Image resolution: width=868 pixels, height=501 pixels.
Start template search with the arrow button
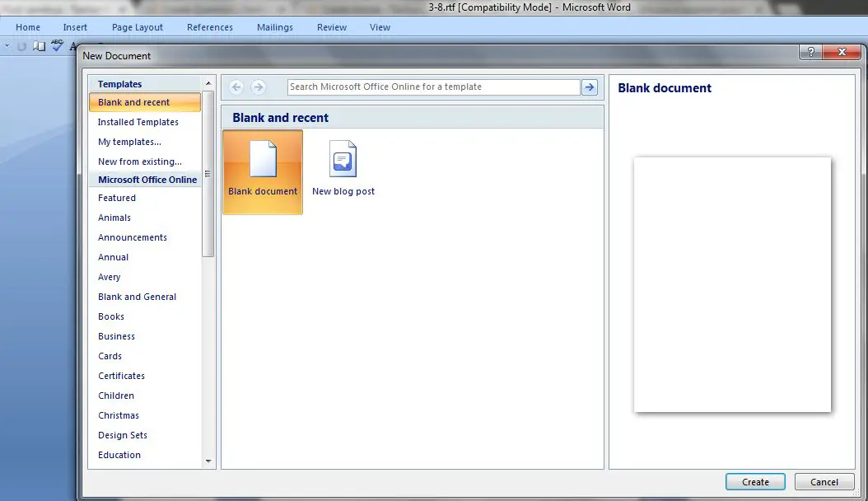click(590, 87)
